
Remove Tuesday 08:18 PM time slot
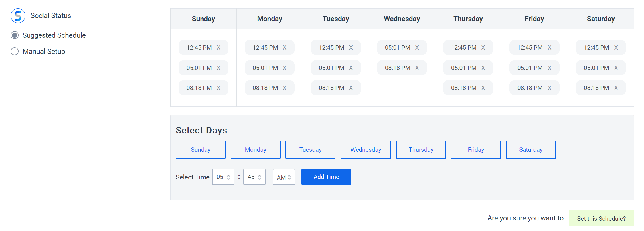click(351, 88)
